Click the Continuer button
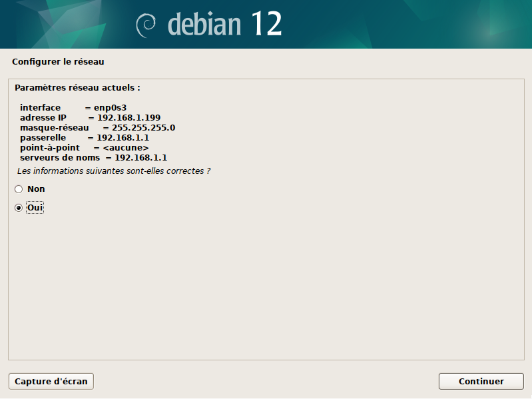Screen dimensions: 532x399 pos(481,382)
